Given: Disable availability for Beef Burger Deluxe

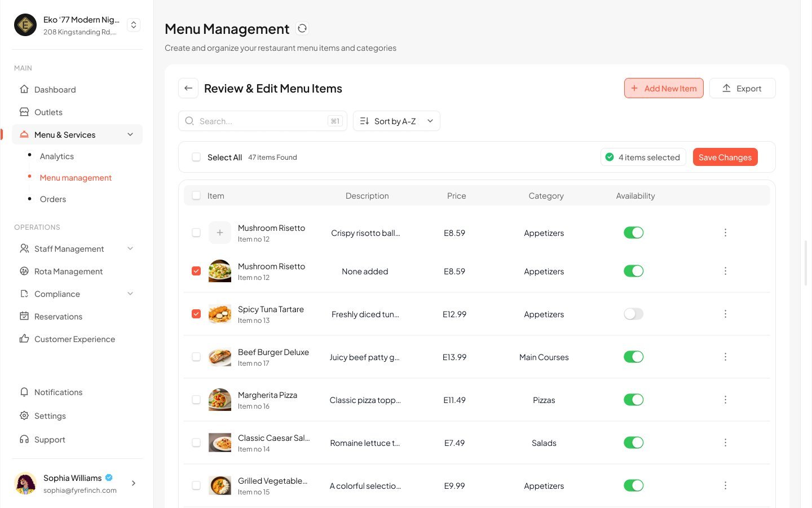Looking at the screenshot, I should (x=633, y=357).
